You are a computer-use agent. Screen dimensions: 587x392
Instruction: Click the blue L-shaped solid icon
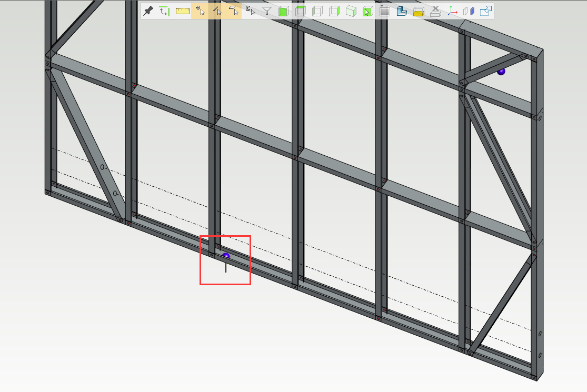[x=402, y=11]
